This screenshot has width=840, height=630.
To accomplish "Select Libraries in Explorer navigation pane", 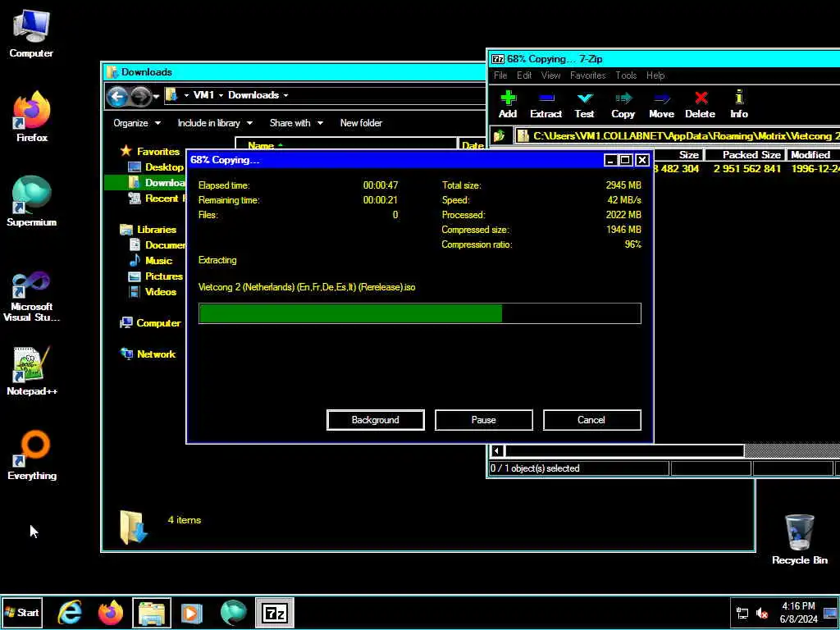I will [148, 230].
